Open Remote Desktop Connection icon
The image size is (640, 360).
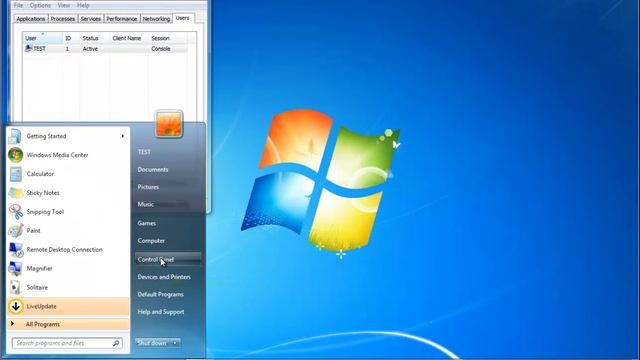coord(16,249)
